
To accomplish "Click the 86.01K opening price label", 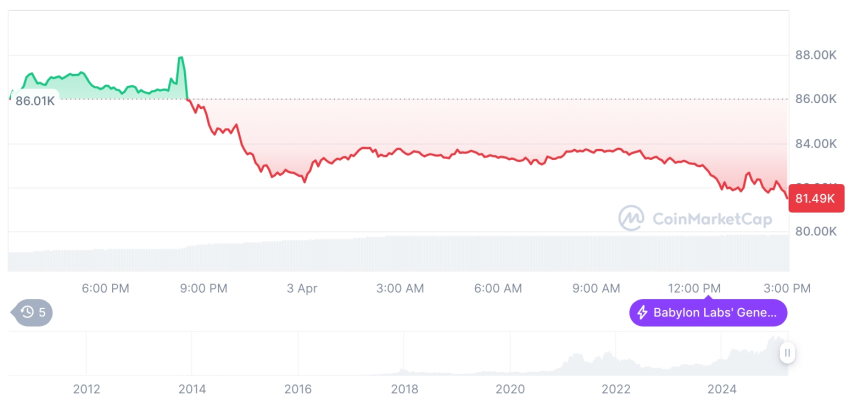I will coord(34,101).
